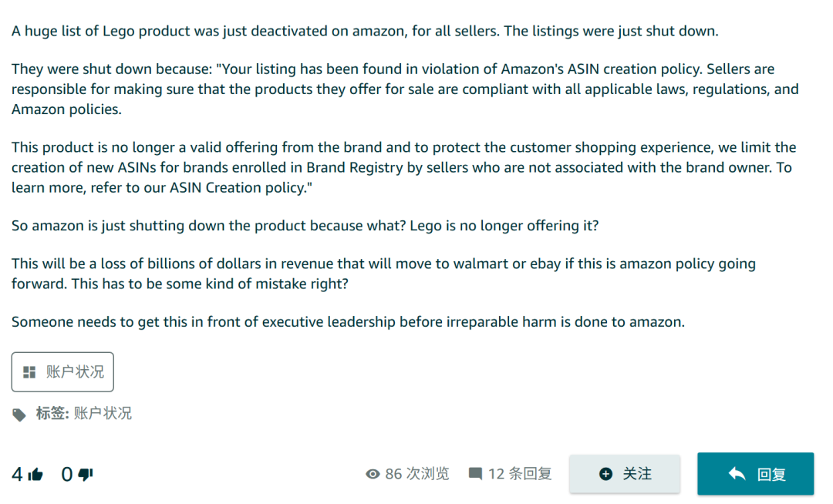Image resolution: width=833 pixels, height=504 pixels.
Task: Click the opening sentence about Lego deactivation
Action: pyautogui.click(x=365, y=31)
